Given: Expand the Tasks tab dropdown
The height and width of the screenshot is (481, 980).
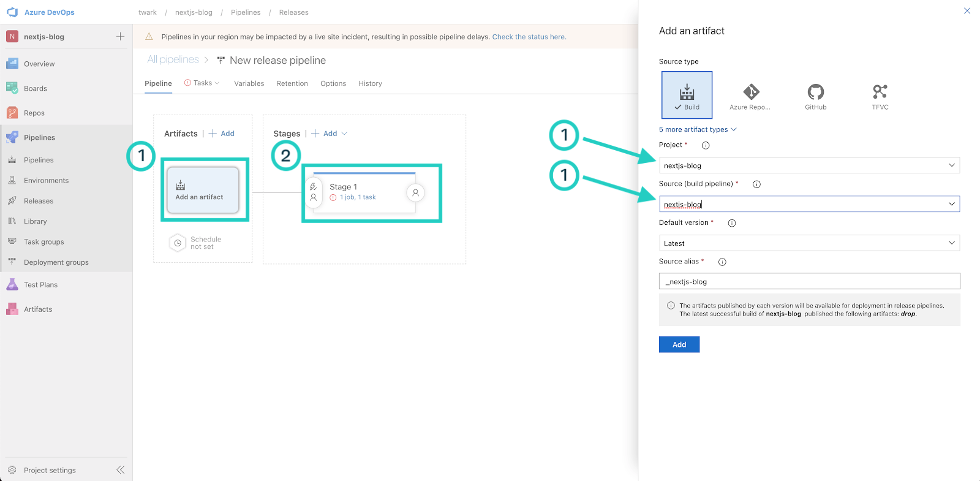Looking at the screenshot, I should click(217, 83).
